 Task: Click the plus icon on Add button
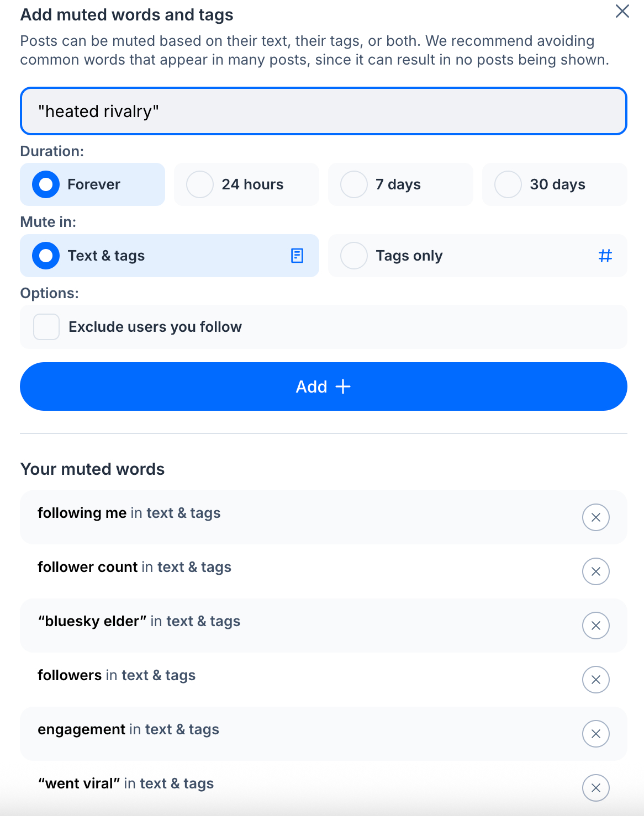[343, 386]
